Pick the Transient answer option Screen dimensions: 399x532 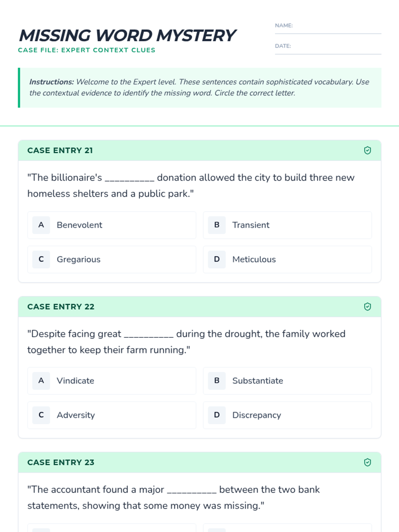click(x=287, y=225)
